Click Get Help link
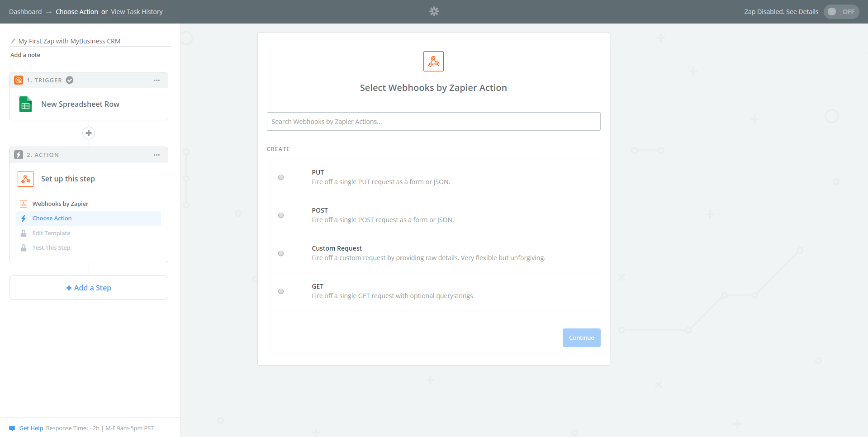 click(31, 428)
